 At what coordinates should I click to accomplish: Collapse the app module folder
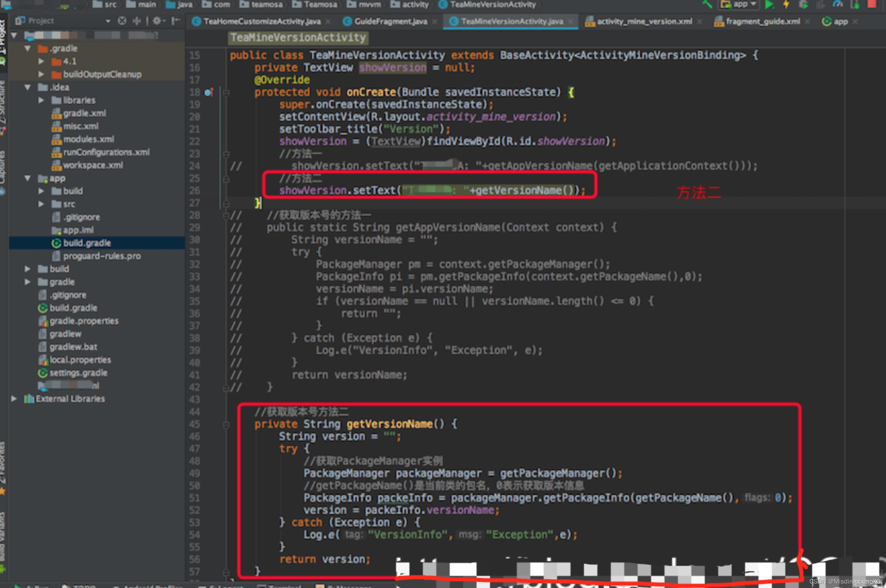click(28, 178)
